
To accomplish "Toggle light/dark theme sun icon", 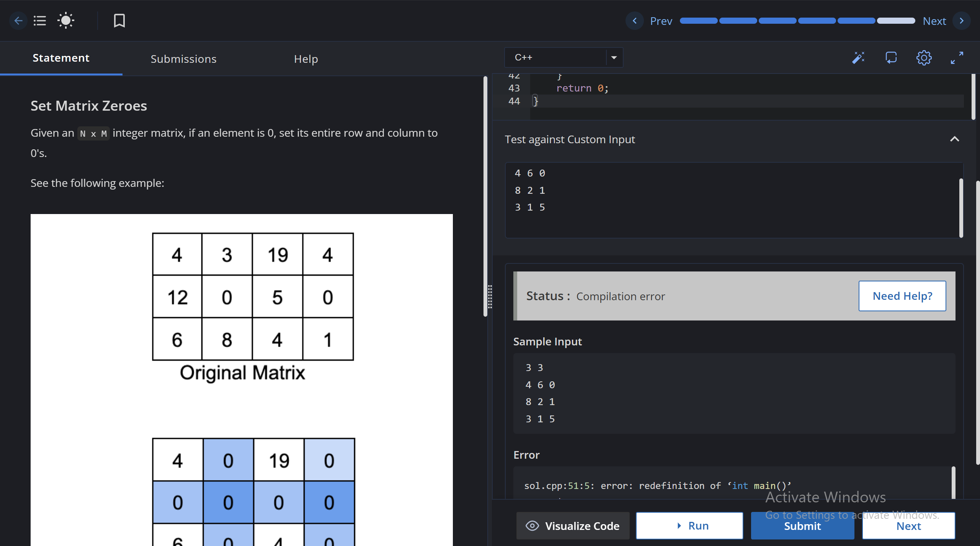I will [66, 21].
